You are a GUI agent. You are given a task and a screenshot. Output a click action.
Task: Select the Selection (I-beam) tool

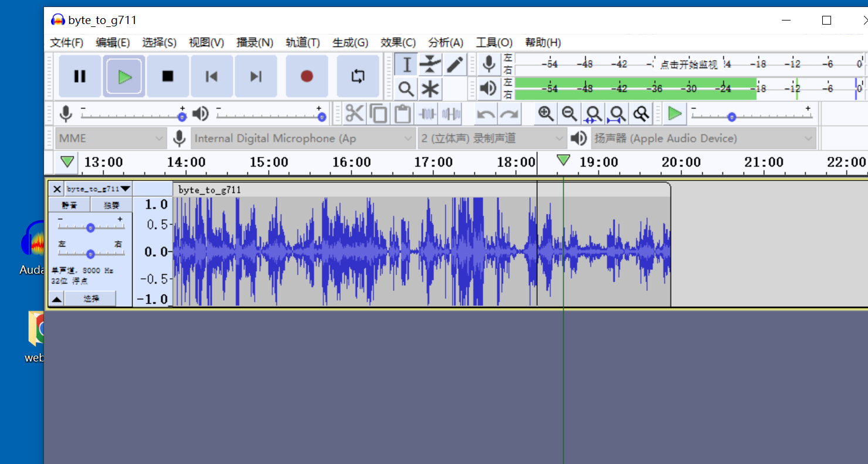(406, 64)
